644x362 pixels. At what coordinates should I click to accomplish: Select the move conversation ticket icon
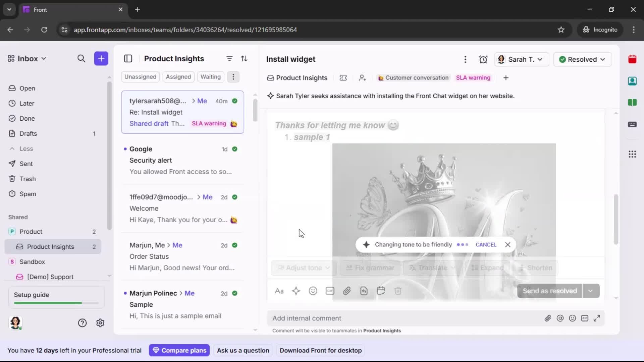click(x=343, y=78)
